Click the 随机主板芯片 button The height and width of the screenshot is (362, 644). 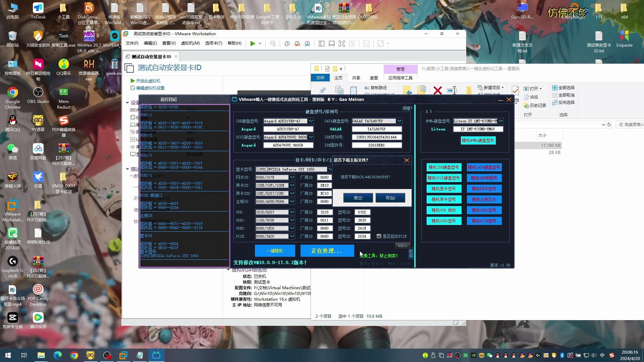[x=484, y=199]
